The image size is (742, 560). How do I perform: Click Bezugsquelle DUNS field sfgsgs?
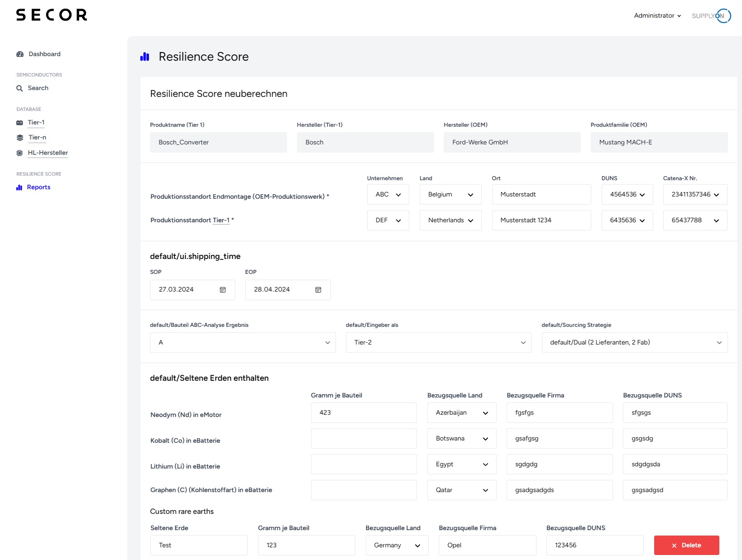click(675, 413)
